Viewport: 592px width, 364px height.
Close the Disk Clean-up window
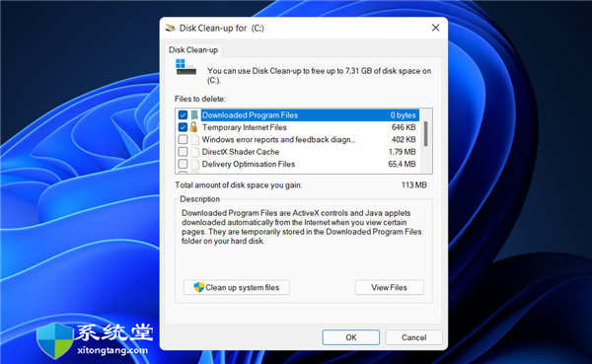(436, 28)
